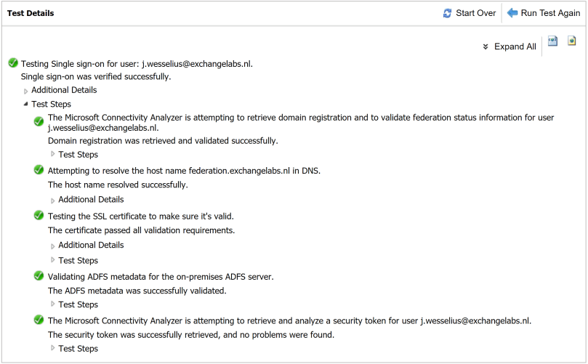Viewport: 588px width, 364px height.
Task: Click the green checkmark for the security token step
Action: tap(39, 320)
